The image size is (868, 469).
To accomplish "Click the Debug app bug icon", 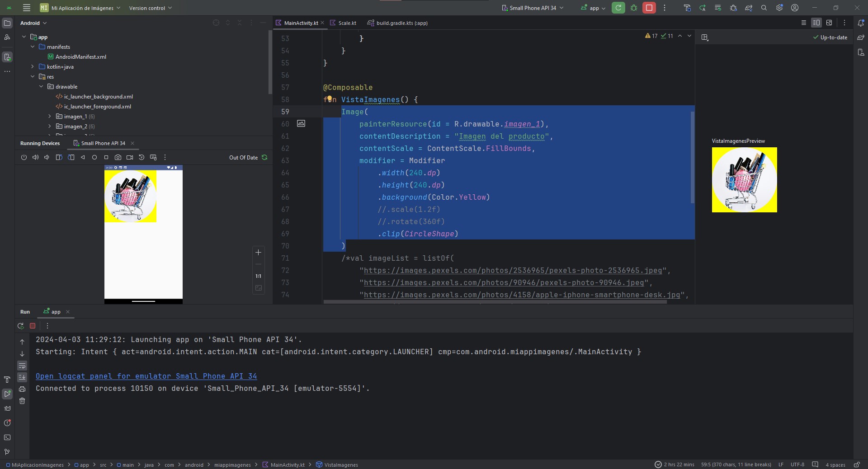I will tap(634, 8).
